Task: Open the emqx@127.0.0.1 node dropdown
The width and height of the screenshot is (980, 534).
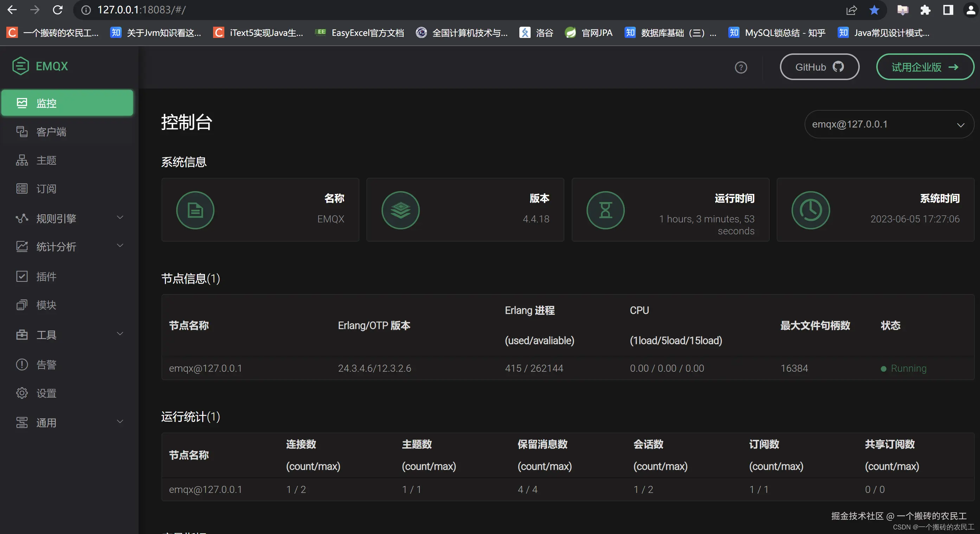Action: 889,124
